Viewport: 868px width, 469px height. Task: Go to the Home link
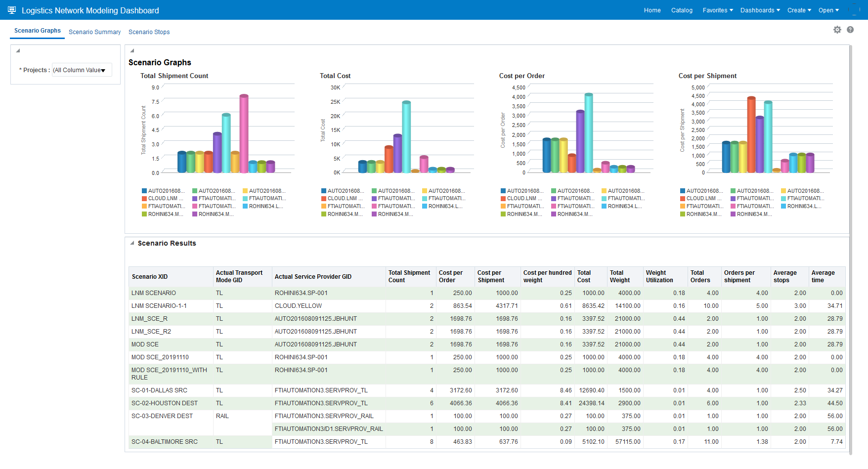coord(652,10)
